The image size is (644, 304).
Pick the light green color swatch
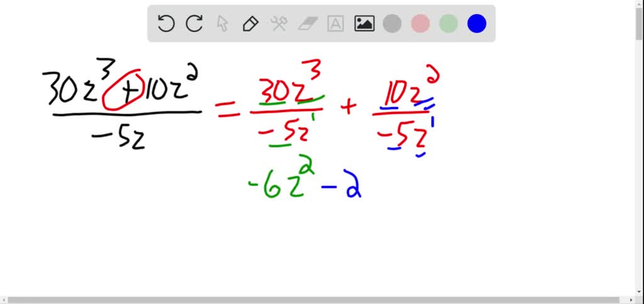click(x=448, y=23)
